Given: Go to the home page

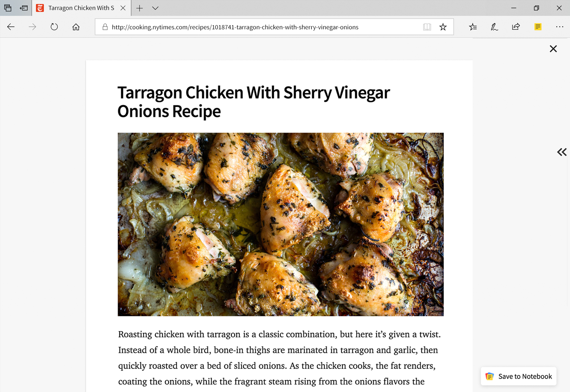Looking at the screenshot, I should pos(76,27).
